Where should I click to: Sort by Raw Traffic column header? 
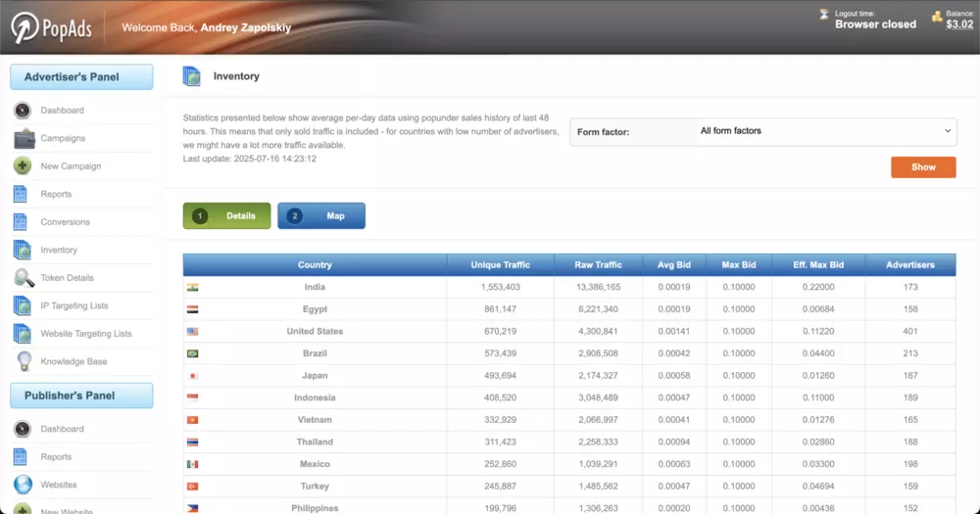pos(598,264)
